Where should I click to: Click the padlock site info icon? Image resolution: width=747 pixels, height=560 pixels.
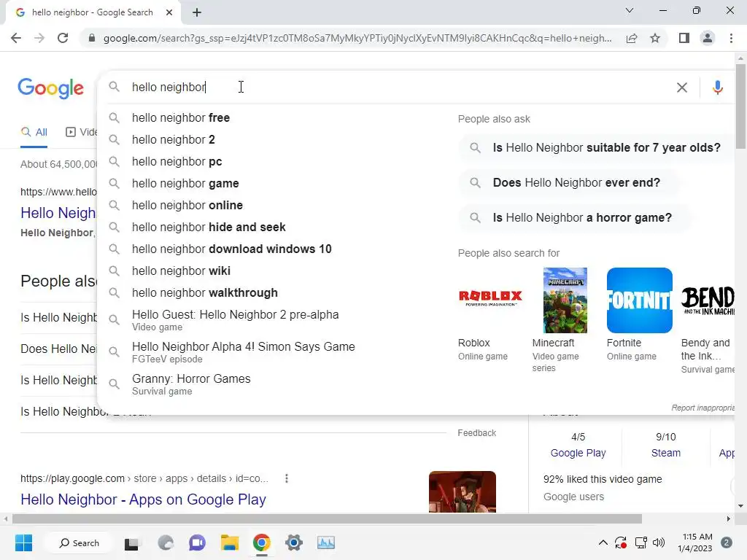[92, 38]
